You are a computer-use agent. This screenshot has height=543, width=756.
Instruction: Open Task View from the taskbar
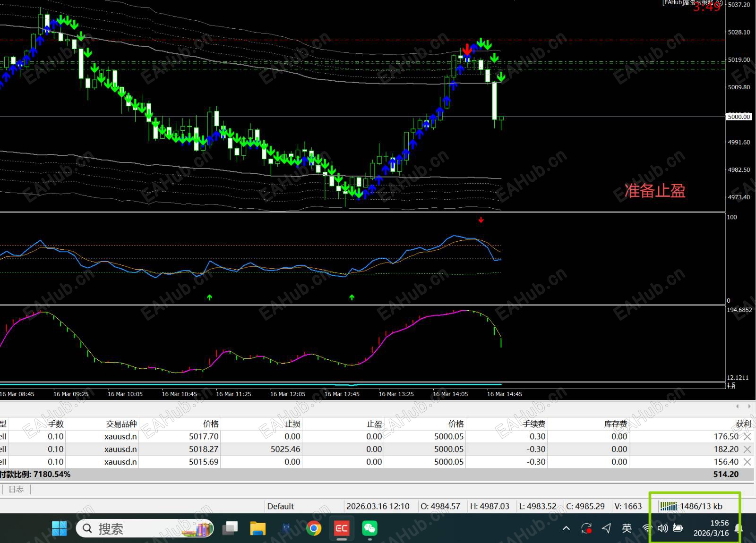pos(230,528)
